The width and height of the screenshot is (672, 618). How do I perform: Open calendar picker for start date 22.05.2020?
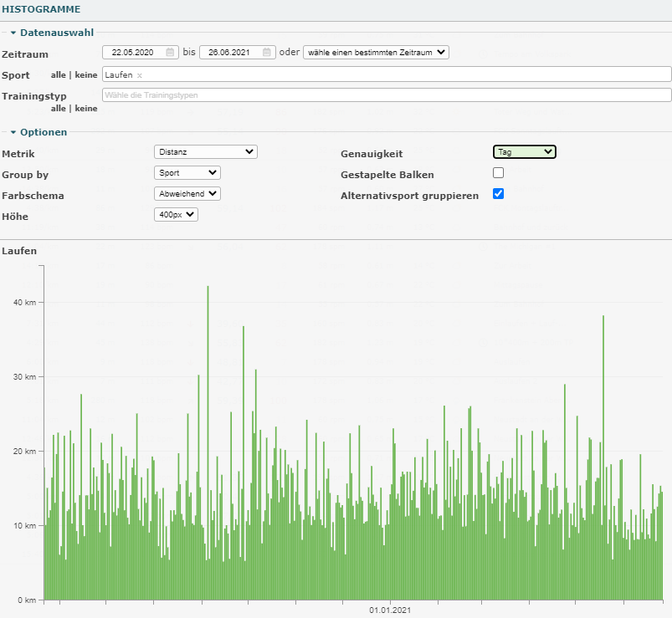[x=170, y=52]
